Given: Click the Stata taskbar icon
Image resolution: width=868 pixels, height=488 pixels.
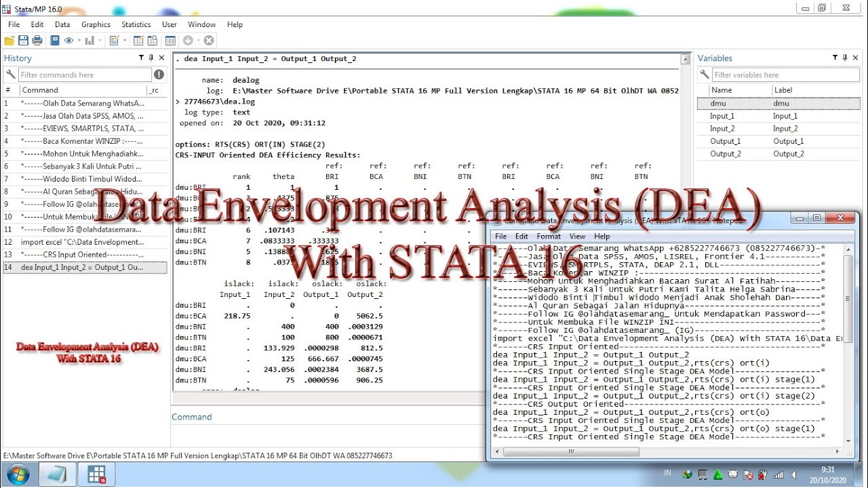Looking at the screenshot, I should pyautogui.click(x=97, y=474).
